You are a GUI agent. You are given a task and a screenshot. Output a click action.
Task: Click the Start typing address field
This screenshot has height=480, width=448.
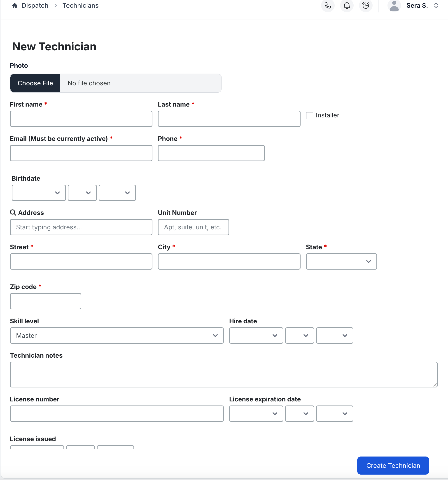click(x=81, y=227)
